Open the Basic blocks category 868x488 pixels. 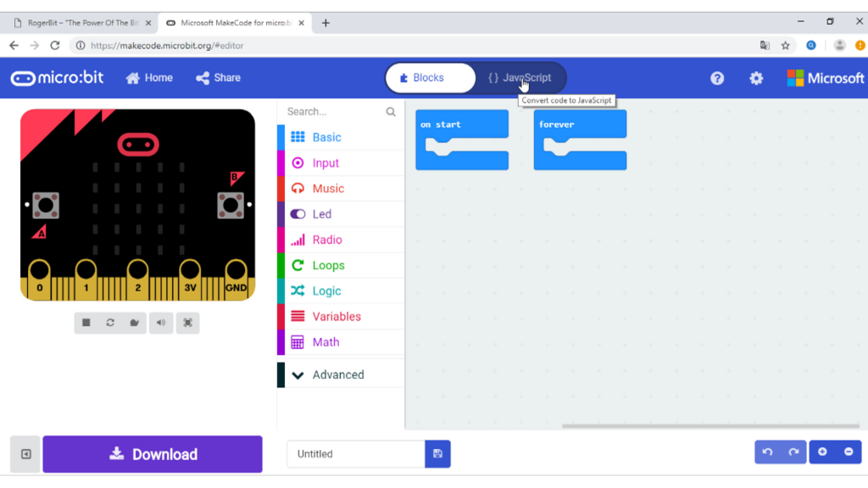pos(326,137)
